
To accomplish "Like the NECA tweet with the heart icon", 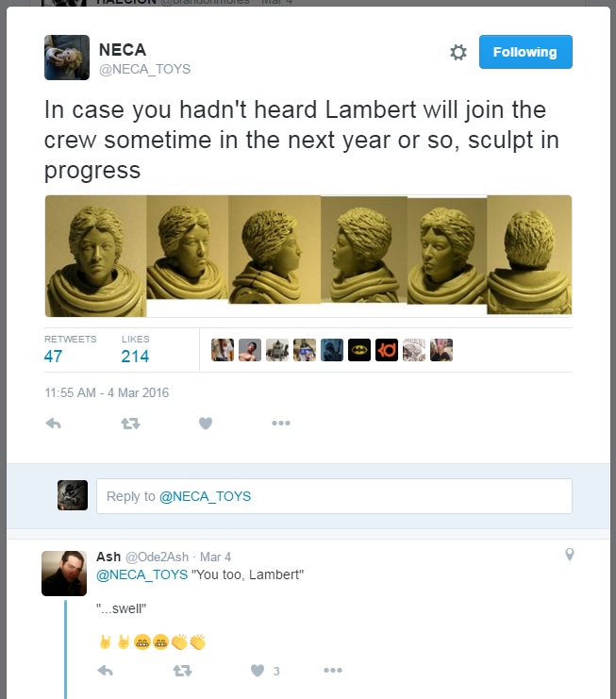I will coord(206,423).
